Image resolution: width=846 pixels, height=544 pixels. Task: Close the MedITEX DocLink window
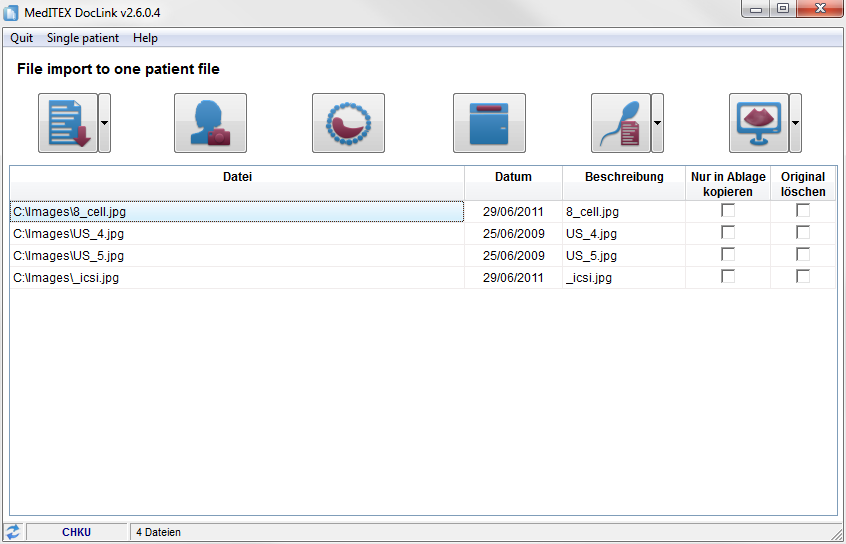[820, 9]
